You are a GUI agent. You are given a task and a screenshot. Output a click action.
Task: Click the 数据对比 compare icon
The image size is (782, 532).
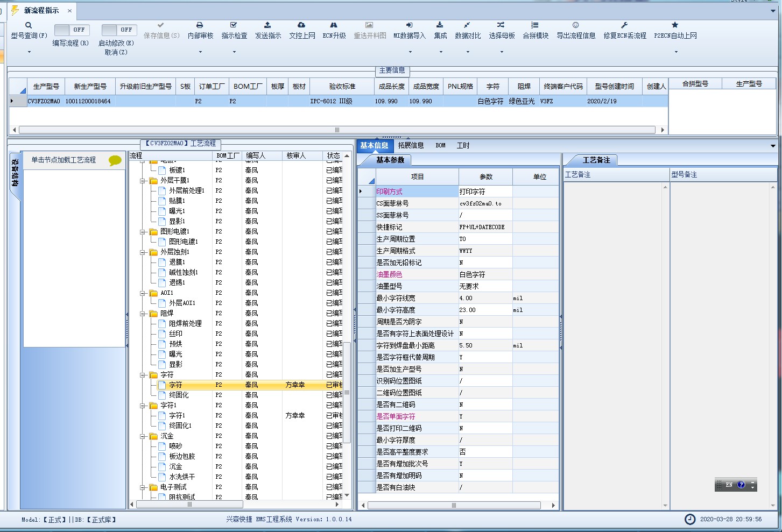[467, 25]
